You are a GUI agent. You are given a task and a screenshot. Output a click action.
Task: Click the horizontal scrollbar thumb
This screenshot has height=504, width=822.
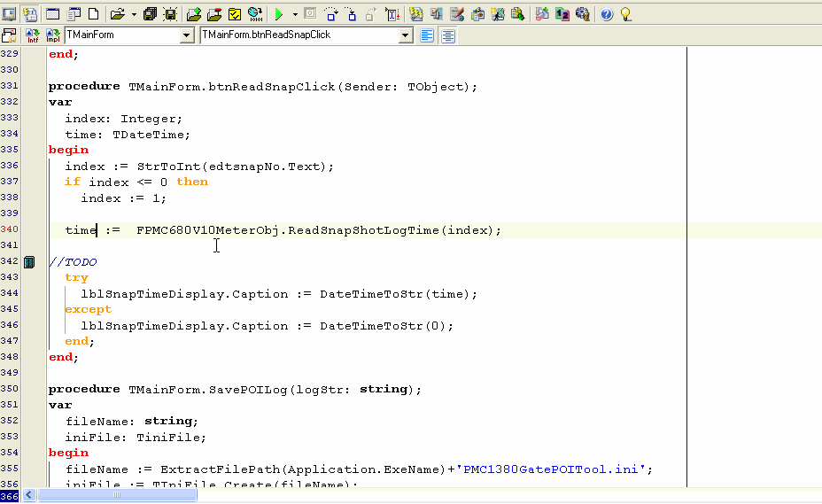(117, 494)
